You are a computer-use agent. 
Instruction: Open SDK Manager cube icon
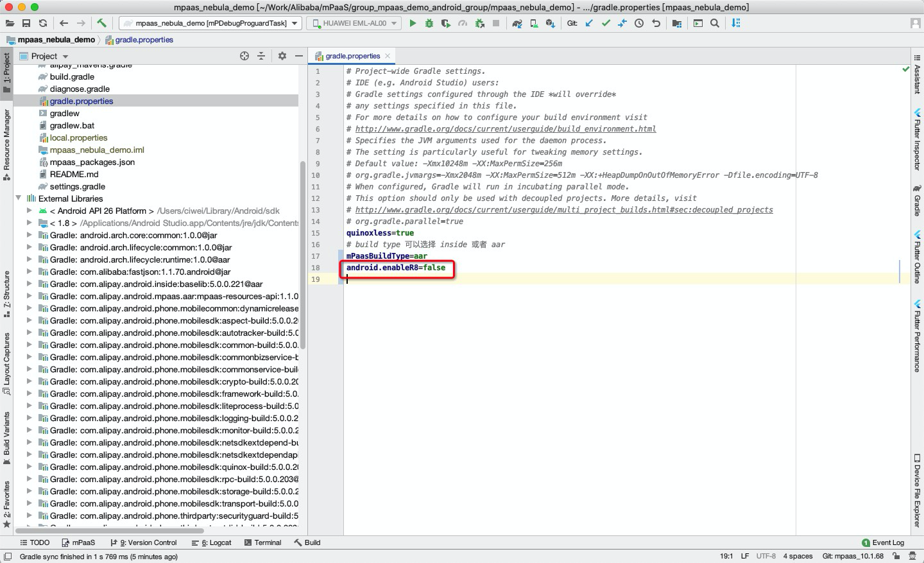click(551, 23)
